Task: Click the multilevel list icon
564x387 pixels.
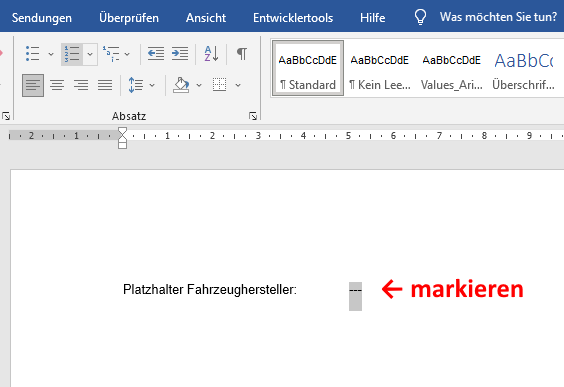Action: [111, 54]
